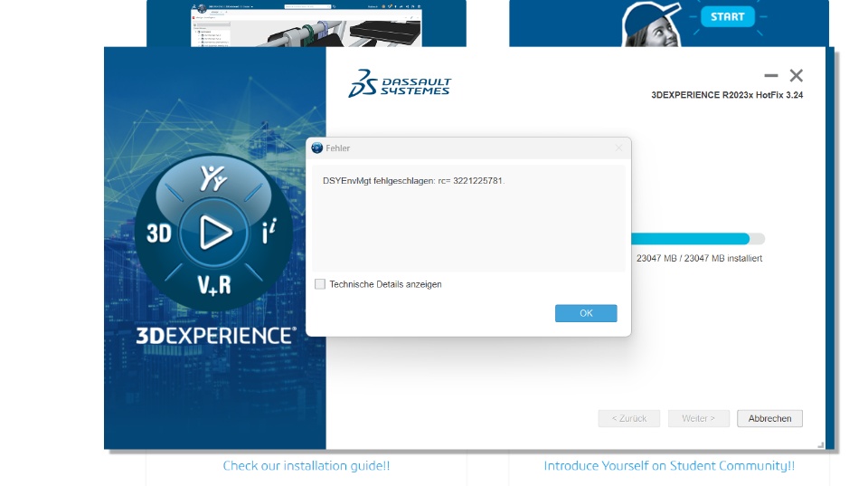Click the disabled Weiter button
The height and width of the screenshot is (486, 868).
click(x=698, y=418)
